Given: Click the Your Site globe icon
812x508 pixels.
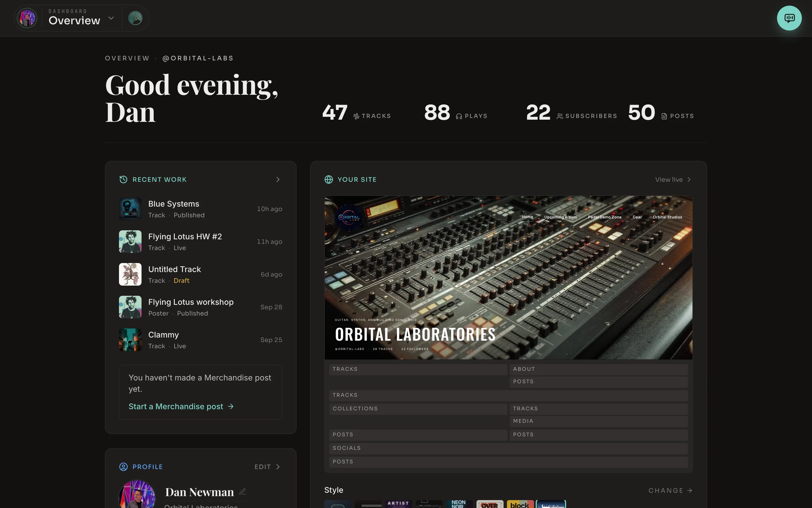Looking at the screenshot, I should (328, 179).
